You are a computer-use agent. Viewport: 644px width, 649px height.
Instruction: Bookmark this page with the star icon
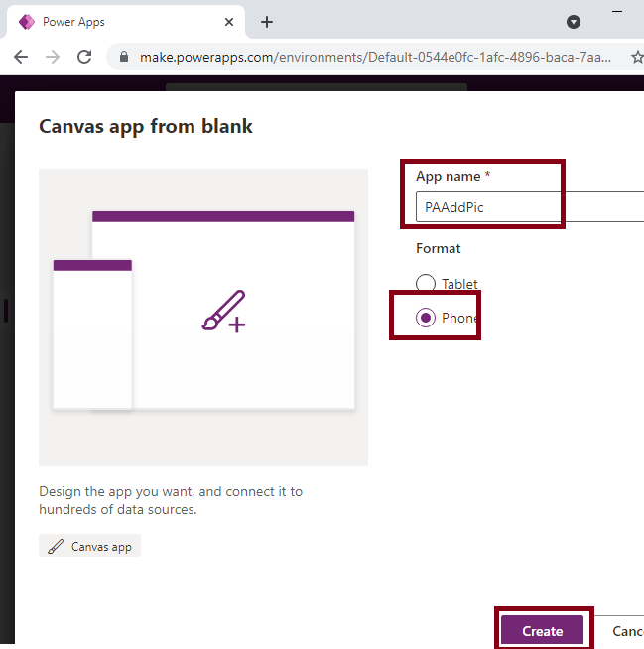pos(637,57)
